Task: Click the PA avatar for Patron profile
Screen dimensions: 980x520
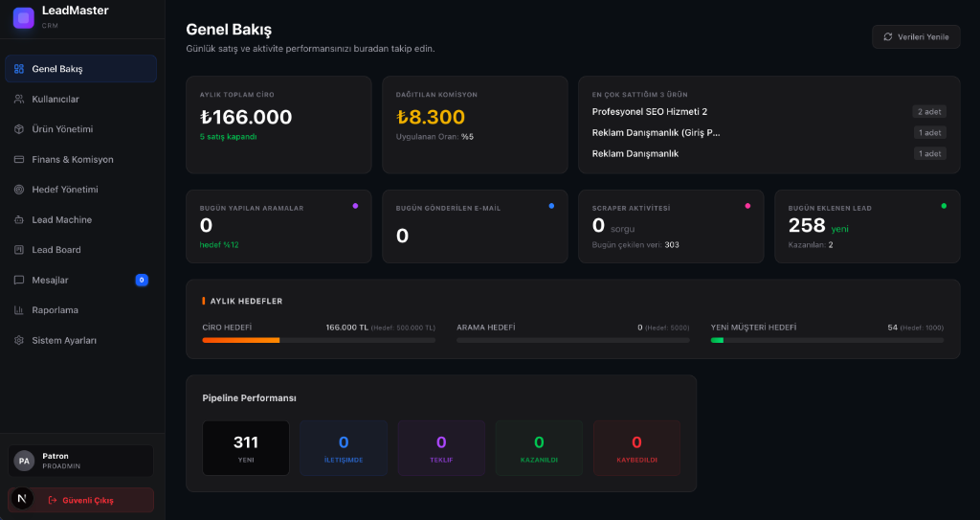Action: click(x=24, y=461)
